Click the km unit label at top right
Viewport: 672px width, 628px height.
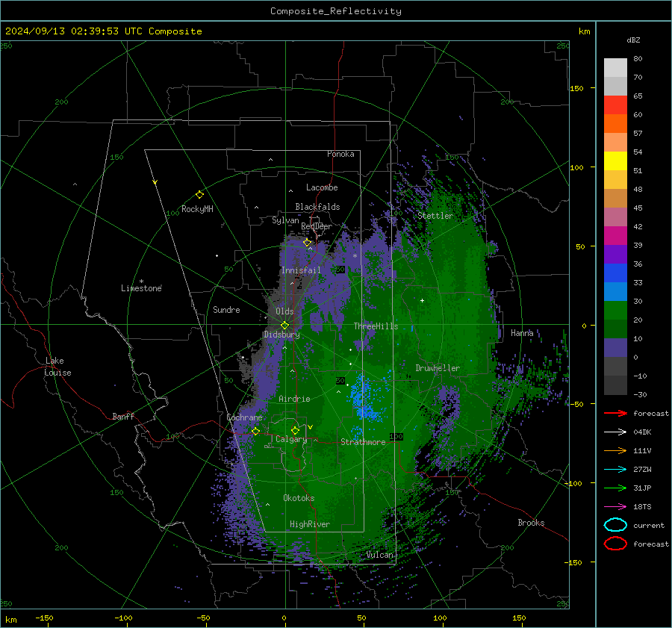coord(584,31)
